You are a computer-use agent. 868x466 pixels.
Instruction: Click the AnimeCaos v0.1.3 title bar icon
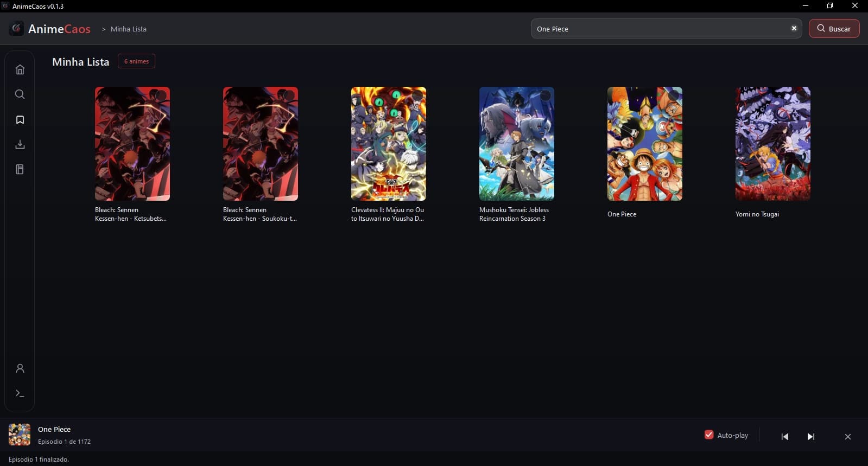click(x=5, y=6)
